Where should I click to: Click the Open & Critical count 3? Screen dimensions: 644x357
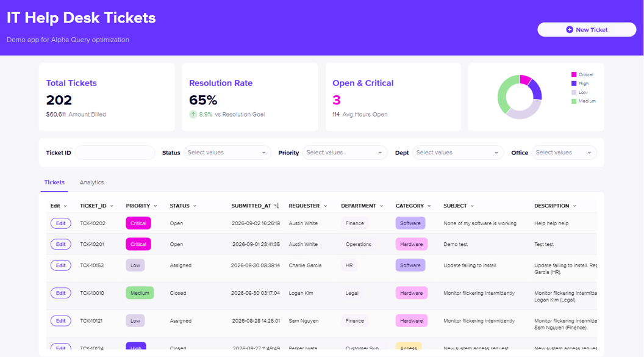click(337, 100)
